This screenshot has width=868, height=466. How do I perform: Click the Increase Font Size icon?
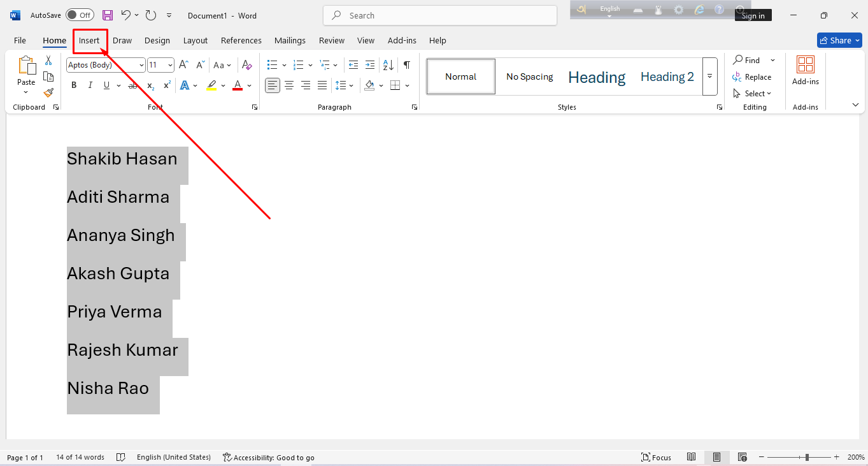pyautogui.click(x=183, y=64)
